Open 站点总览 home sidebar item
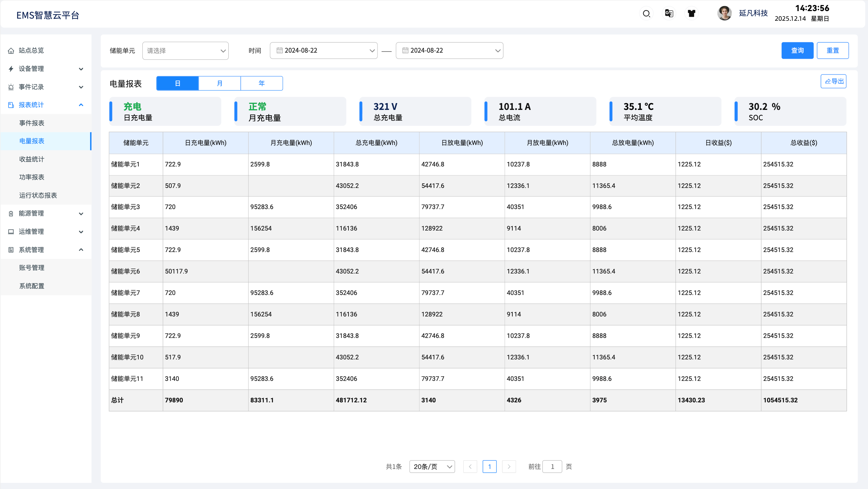The height and width of the screenshot is (489, 868). [31, 50]
